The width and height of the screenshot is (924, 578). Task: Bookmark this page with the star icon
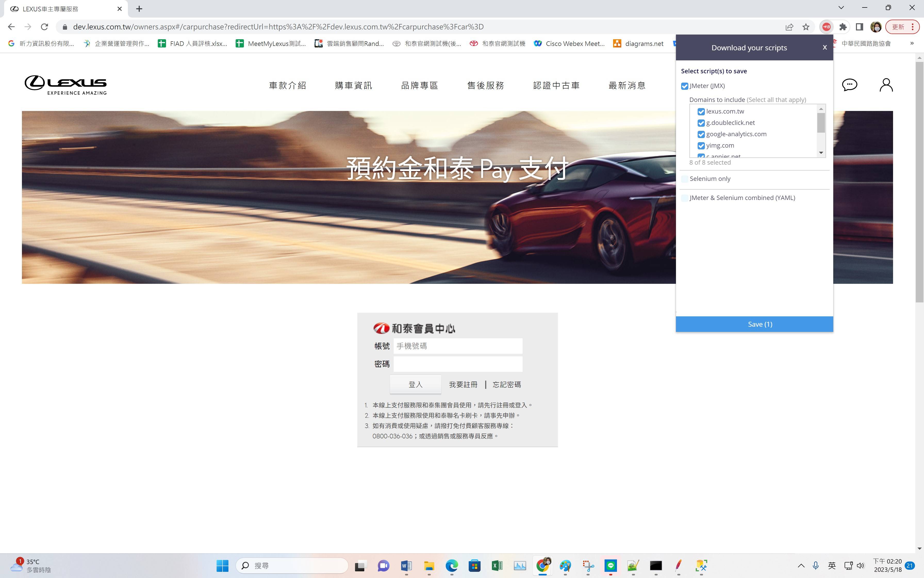point(806,27)
